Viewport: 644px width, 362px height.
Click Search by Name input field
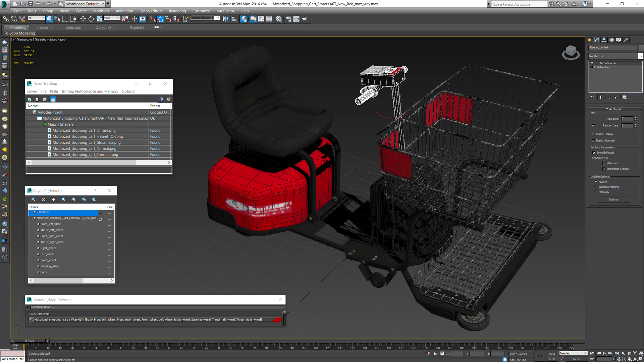click(x=155, y=307)
